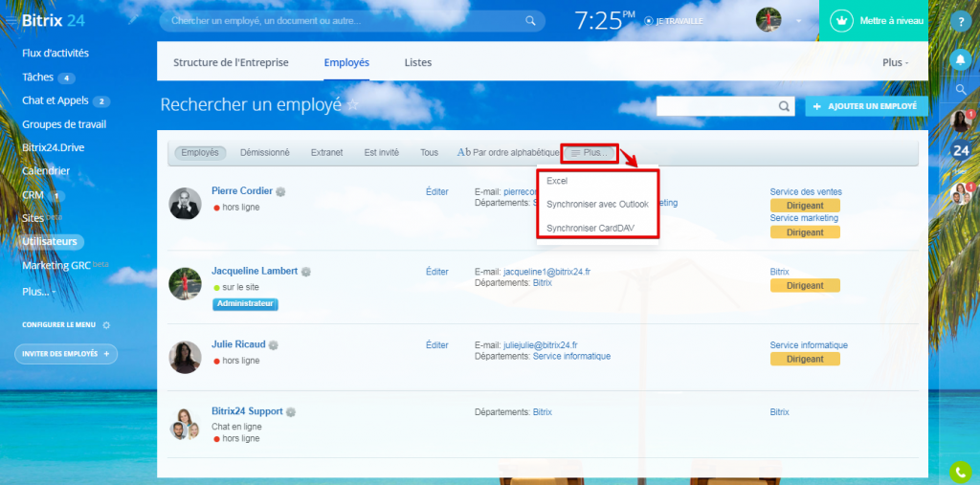Viewport: 980px width, 485px height.
Task: Choose Synchroniser avec Outlook
Action: 597,205
